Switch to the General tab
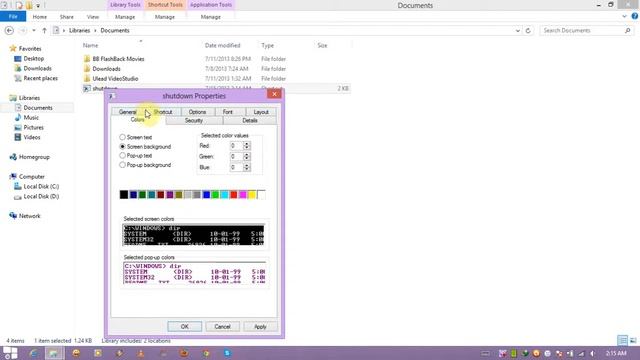The height and width of the screenshot is (360, 640). pyautogui.click(x=127, y=112)
